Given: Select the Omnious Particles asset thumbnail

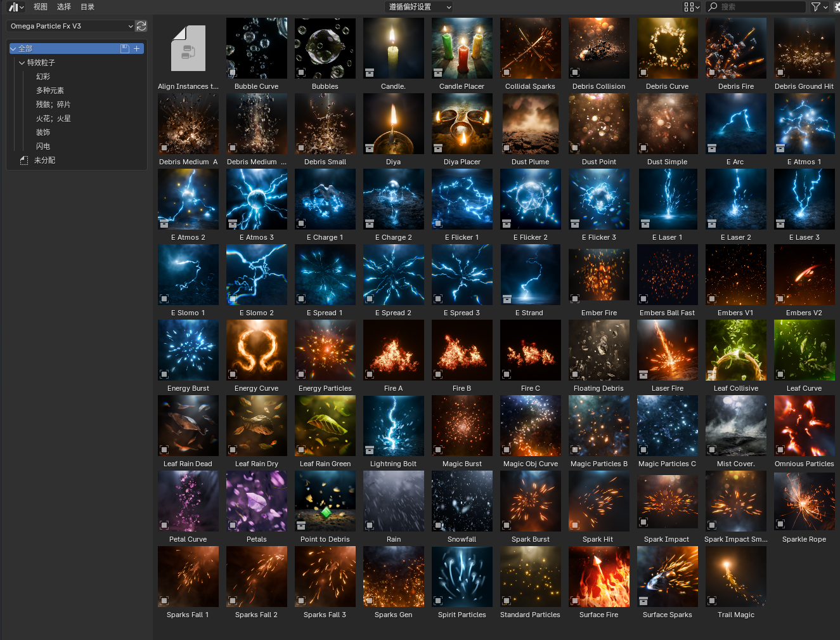Looking at the screenshot, I should coord(804,426).
